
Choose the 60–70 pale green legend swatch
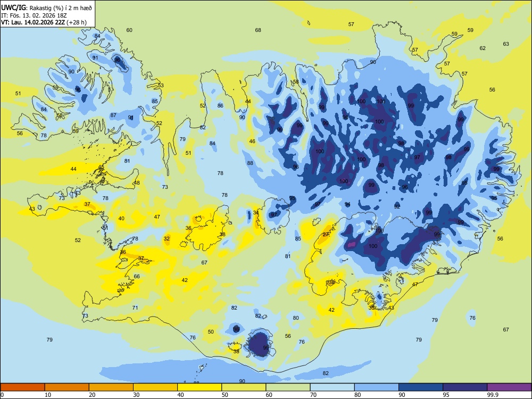288,387
